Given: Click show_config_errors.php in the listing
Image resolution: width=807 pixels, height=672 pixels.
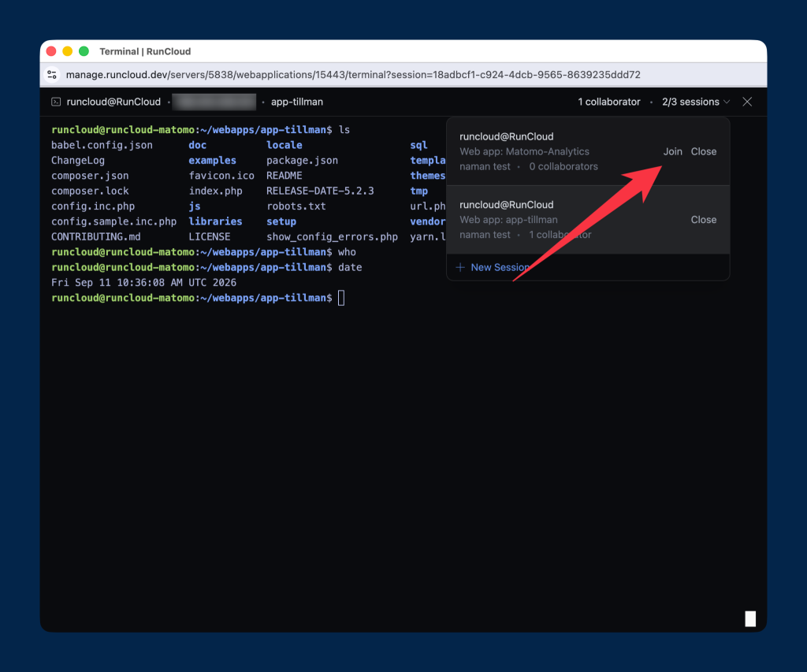Looking at the screenshot, I should coord(332,236).
